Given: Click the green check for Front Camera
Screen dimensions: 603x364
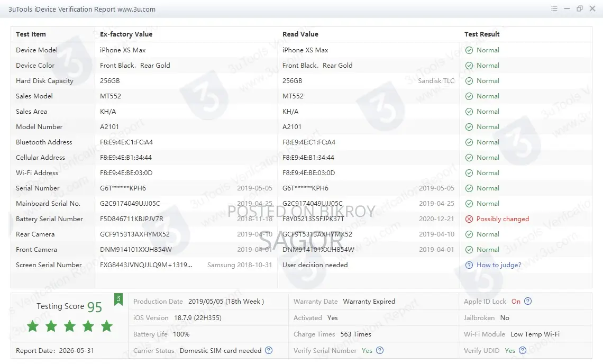Looking at the screenshot, I should (x=469, y=250).
